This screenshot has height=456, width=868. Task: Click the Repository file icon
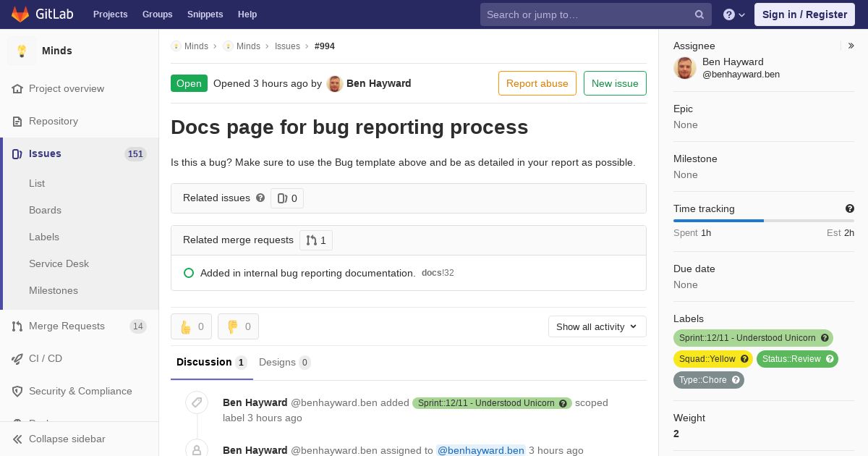pos(17,122)
